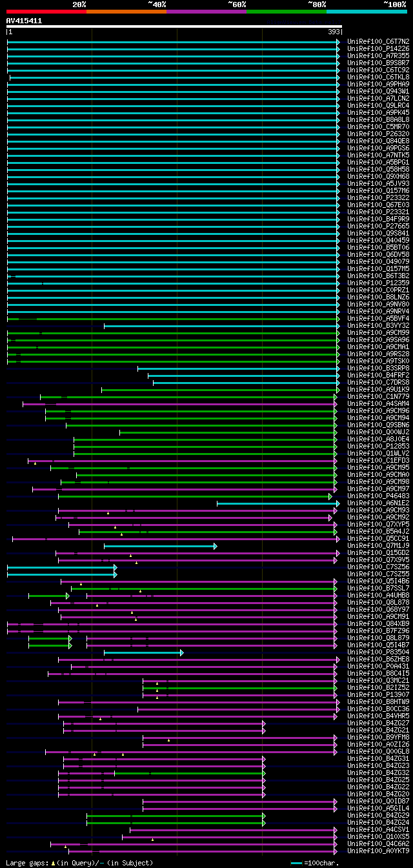Select label UniRef100_B3VY32
The width and height of the screenshot is (413, 868).
(x=378, y=325)
